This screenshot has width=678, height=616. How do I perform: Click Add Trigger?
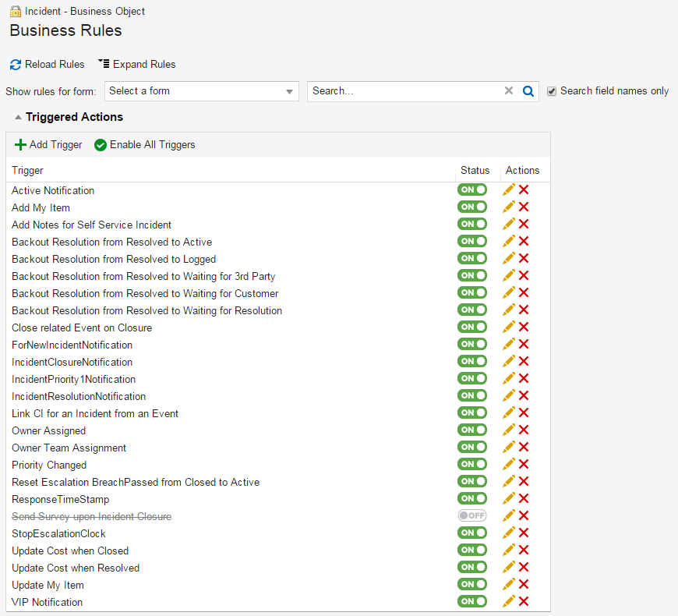(48, 144)
